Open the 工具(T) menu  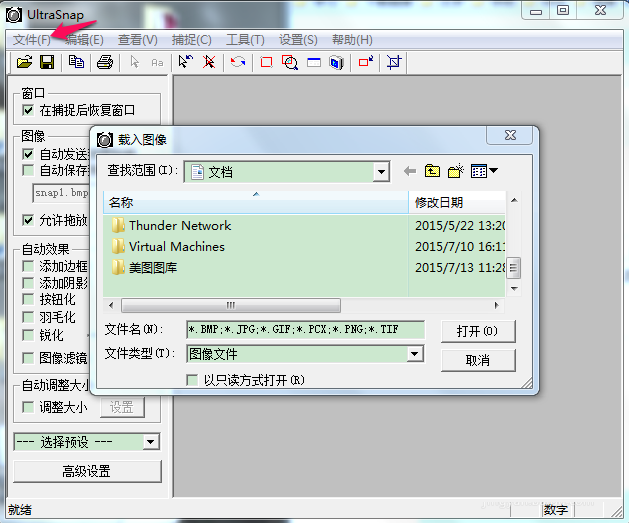245,40
